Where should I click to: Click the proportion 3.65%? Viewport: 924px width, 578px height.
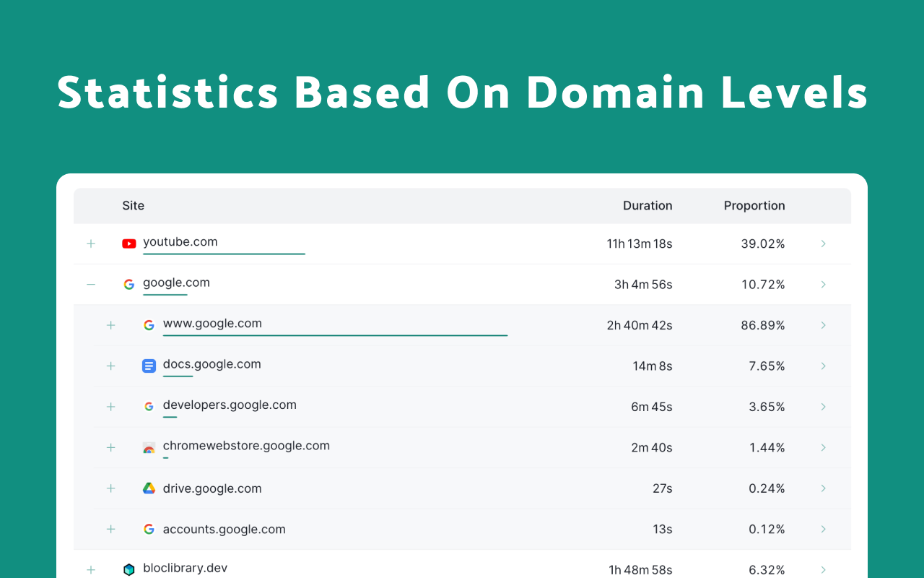tap(767, 407)
